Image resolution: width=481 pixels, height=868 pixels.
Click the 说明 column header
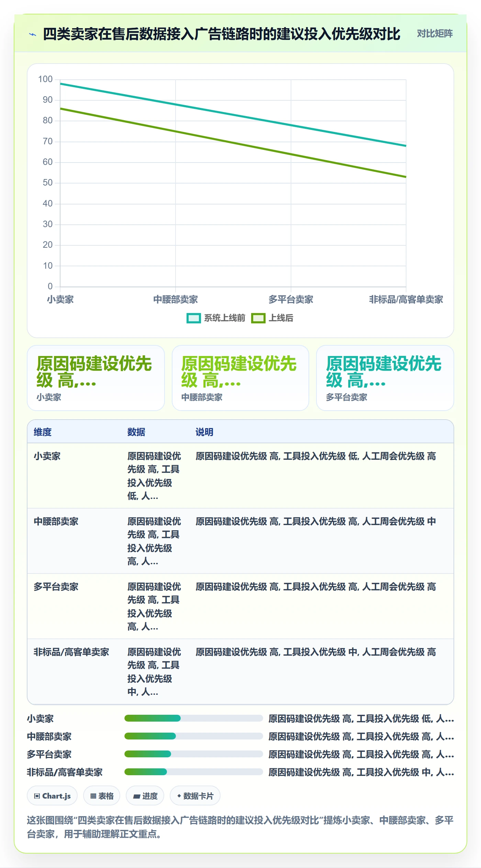coord(204,432)
